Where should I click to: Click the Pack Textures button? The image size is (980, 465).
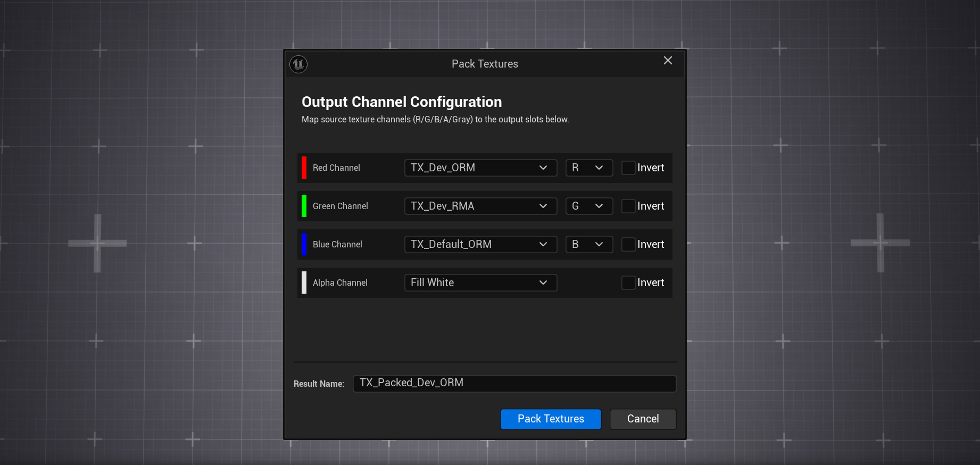[551, 419]
